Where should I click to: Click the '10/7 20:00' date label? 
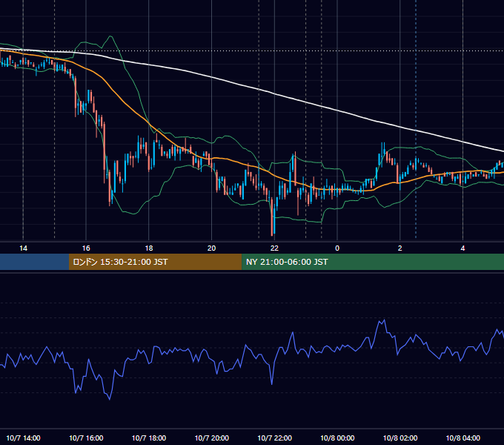212,438
